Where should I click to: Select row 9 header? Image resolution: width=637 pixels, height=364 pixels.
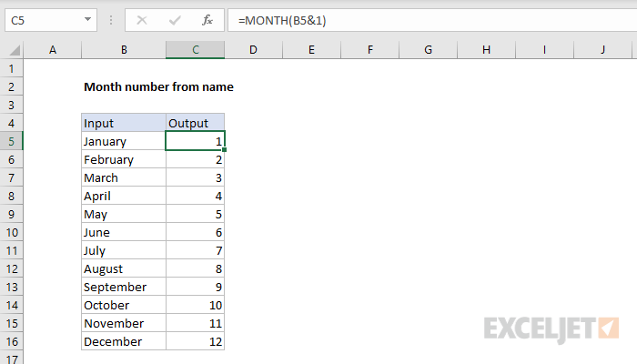(x=11, y=214)
